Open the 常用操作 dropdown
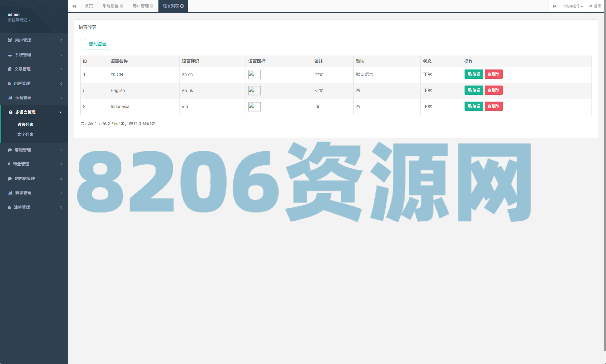Image resolution: width=606 pixels, height=364 pixels. (x=573, y=6)
